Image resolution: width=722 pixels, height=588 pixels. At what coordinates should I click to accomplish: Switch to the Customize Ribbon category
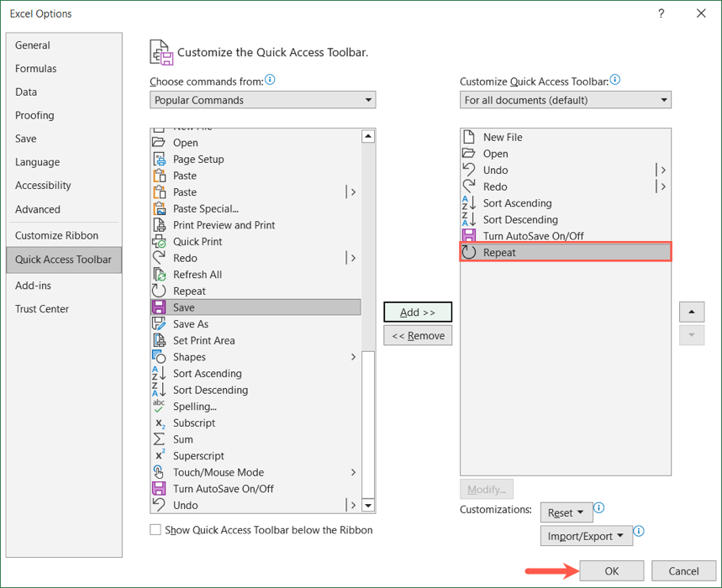(56, 235)
